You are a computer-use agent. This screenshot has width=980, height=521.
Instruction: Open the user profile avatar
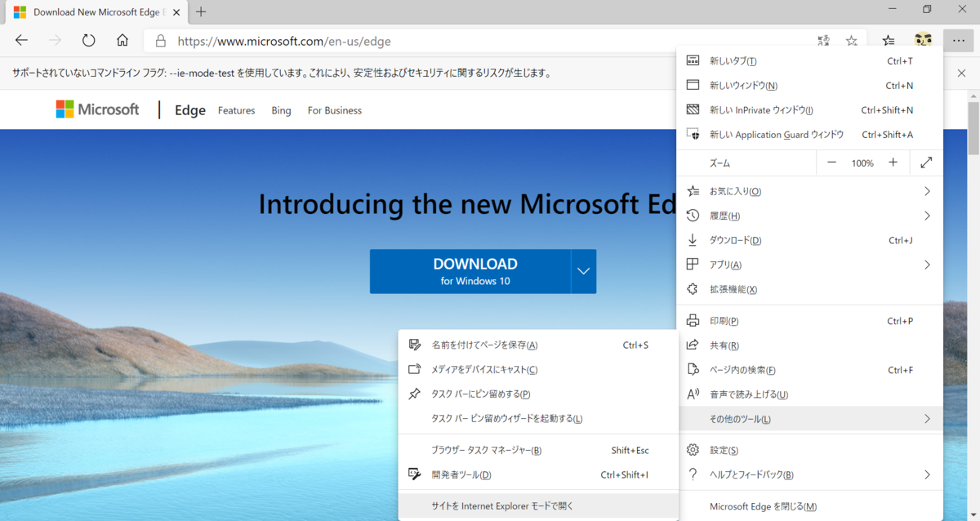coord(924,40)
